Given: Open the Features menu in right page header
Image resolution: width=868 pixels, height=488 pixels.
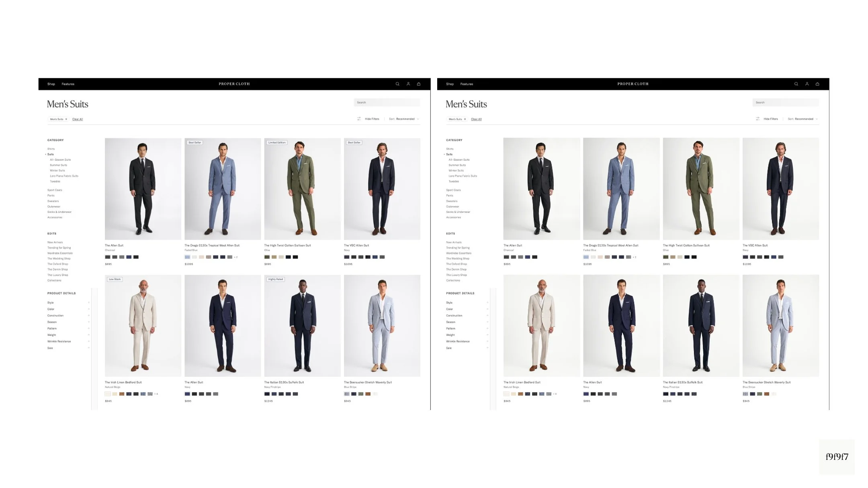Looking at the screenshot, I should (466, 84).
